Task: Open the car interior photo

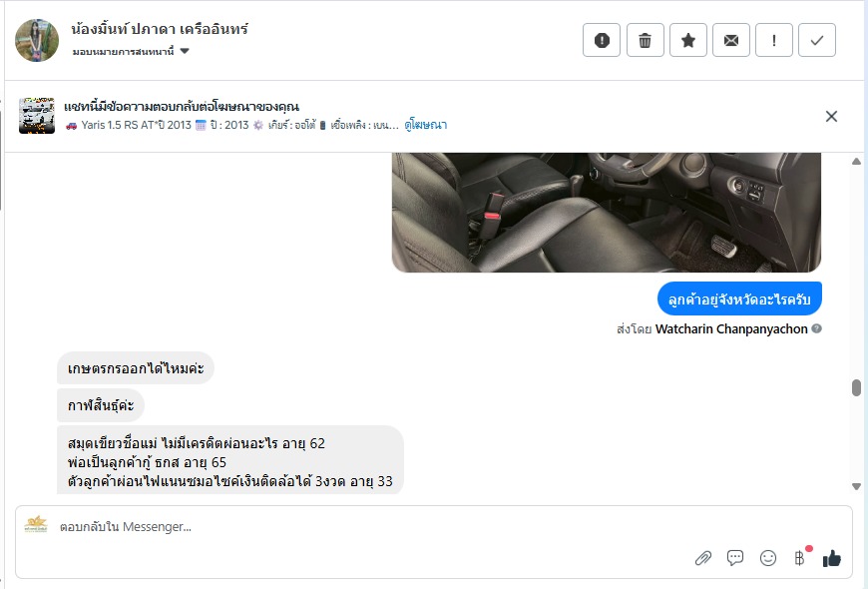Action: tap(607, 213)
